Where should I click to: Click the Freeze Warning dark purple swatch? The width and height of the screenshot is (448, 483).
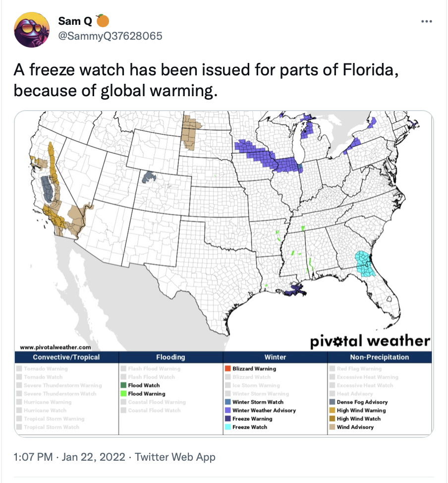(228, 419)
